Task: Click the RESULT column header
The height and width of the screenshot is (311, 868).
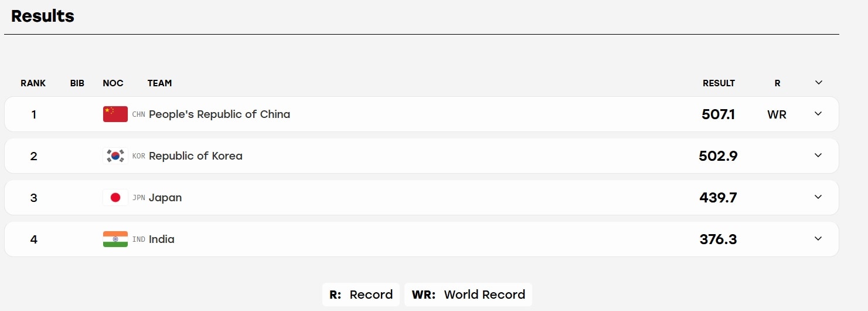Action: click(x=719, y=83)
